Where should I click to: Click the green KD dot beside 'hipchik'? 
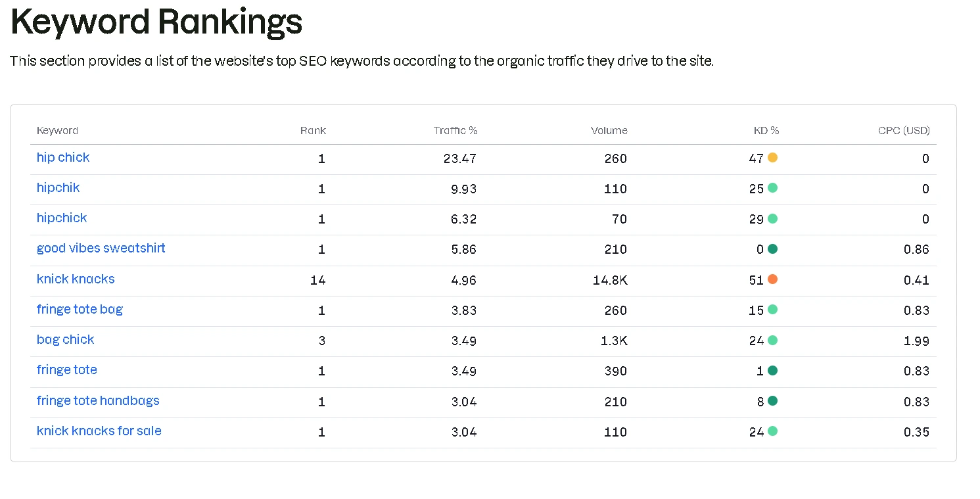[772, 188]
